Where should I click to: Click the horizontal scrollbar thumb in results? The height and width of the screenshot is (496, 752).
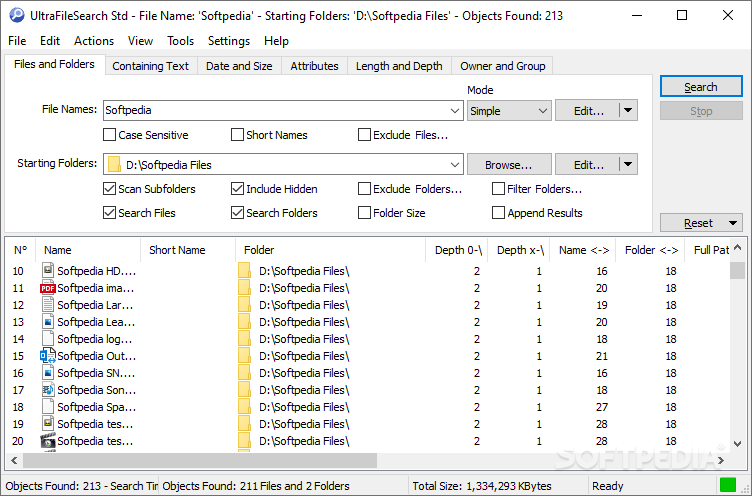pos(200,461)
